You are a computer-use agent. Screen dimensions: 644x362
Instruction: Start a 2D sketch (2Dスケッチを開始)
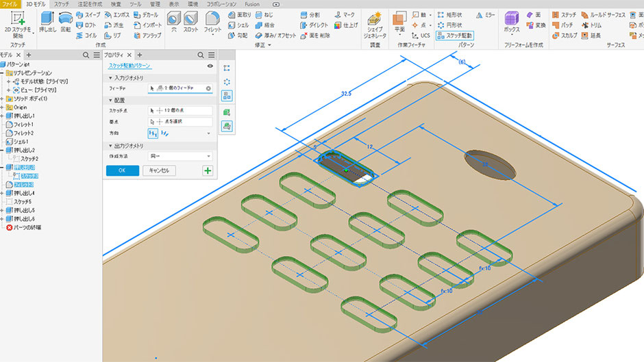pyautogui.click(x=18, y=25)
